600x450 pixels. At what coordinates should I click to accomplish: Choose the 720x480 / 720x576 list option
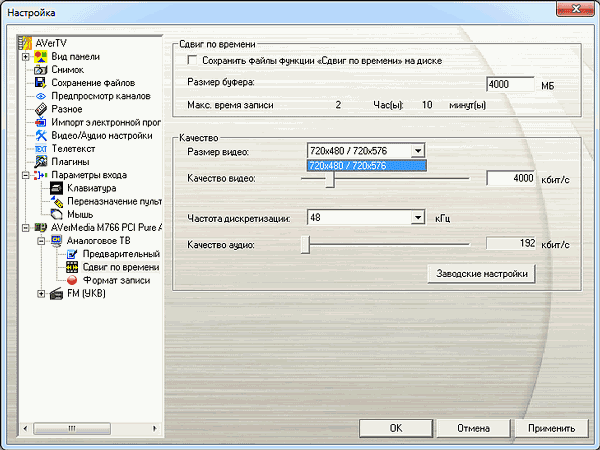[367, 166]
